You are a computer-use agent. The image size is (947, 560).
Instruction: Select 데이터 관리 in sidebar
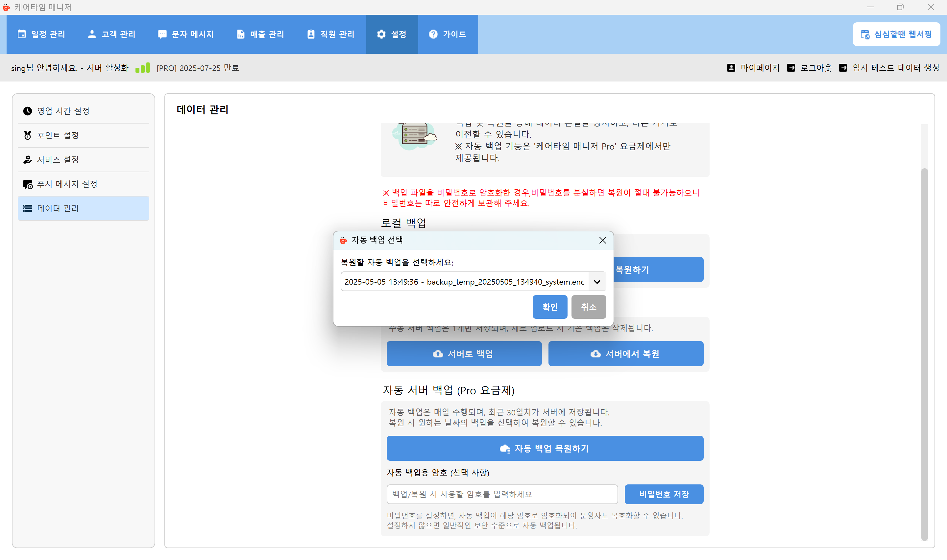click(84, 208)
